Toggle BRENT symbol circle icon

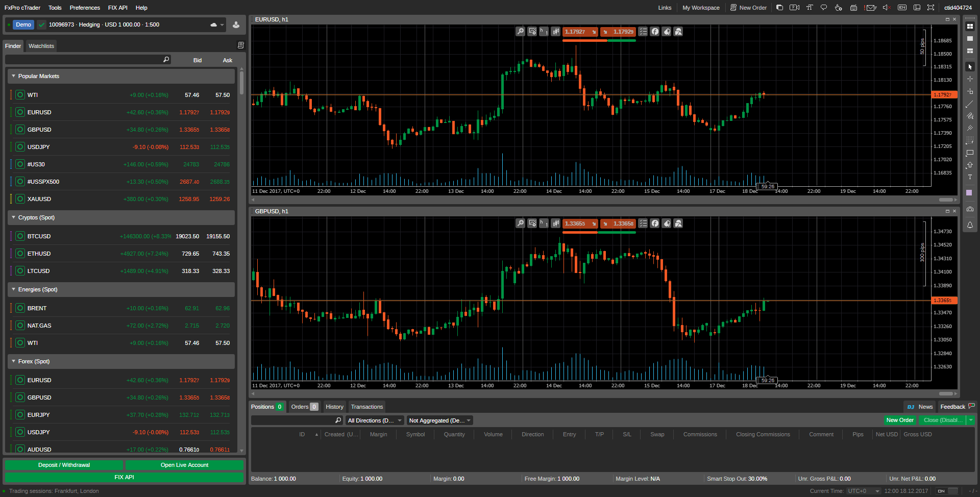pos(20,308)
